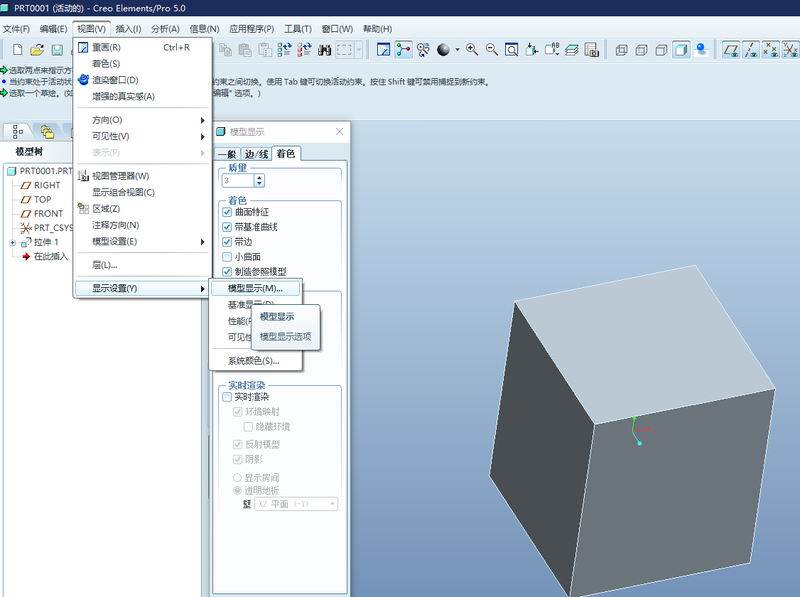
Task: Click the zoom out magnifier icon
Action: [x=492, y=49]
